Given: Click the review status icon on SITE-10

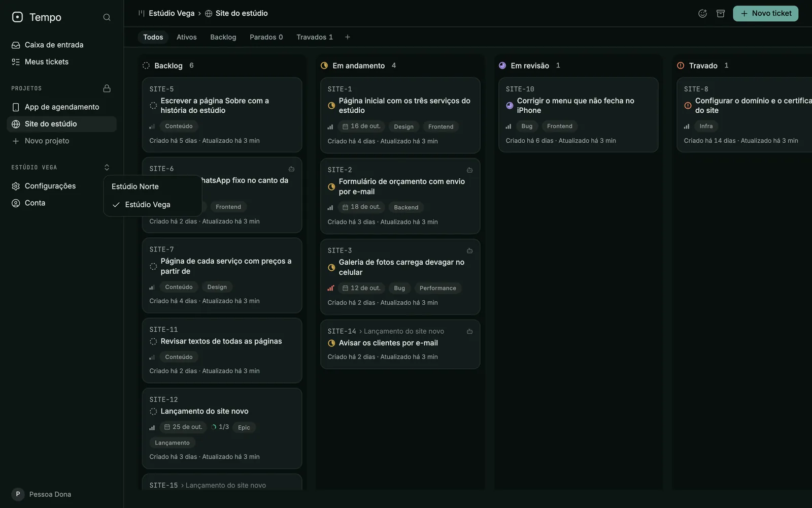Looking at the screenshot, I should click(510, 106).
